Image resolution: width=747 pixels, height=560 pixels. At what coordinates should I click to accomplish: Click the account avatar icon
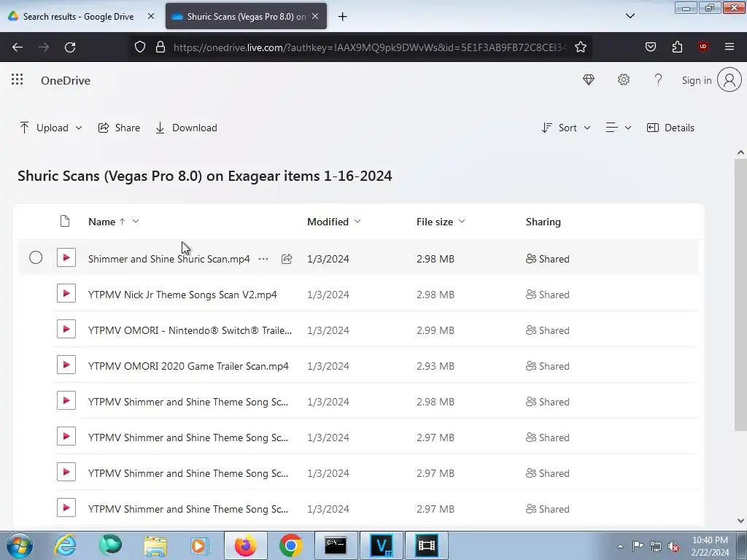click(729, 79)
